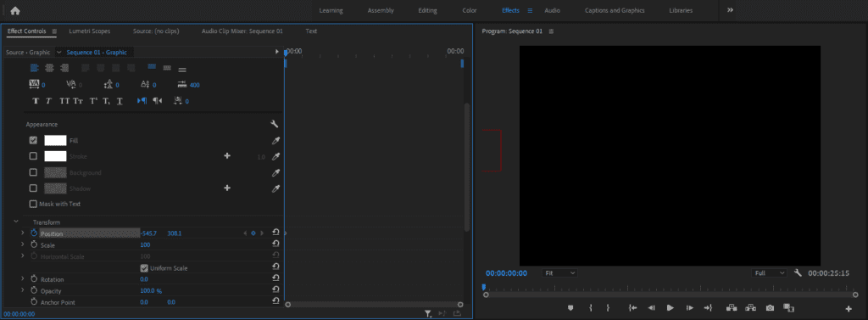Toggle Scale animation stopwatch
The height and width of the screenshot is (320, 868).
pos(34,244)
